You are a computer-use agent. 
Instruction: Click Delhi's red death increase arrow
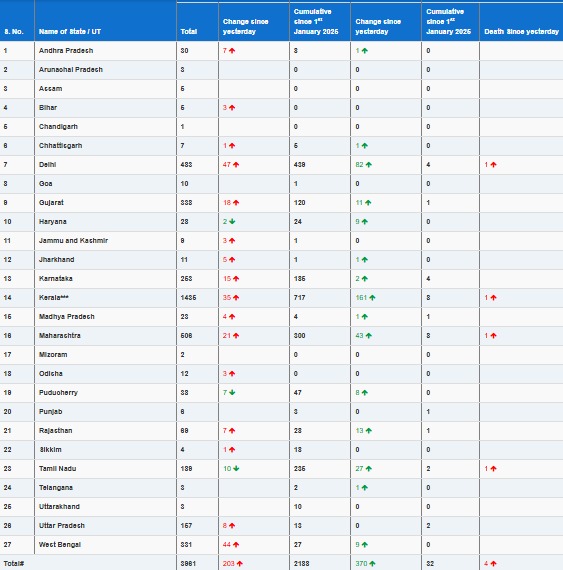tap(493, 165)
